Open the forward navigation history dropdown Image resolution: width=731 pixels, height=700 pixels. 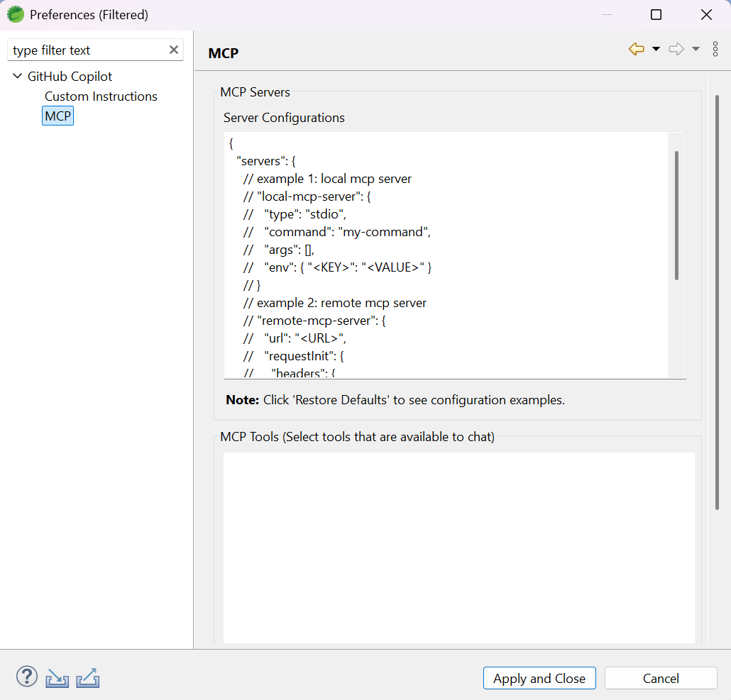tap(696, 49)
